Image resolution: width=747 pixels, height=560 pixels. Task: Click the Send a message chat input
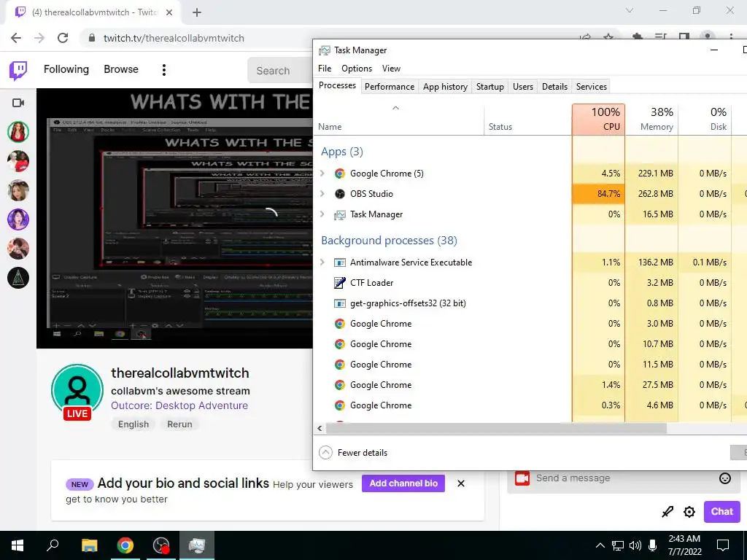[x=625, y=478]
